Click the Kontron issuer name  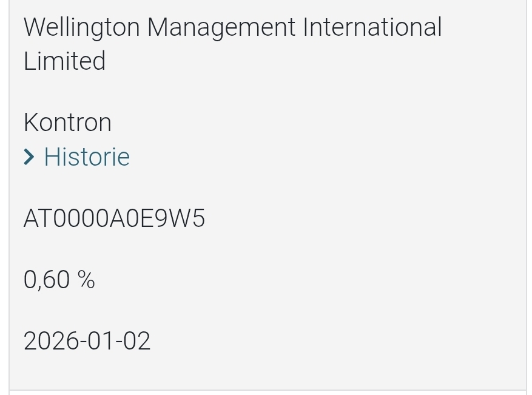pos(67,123)
